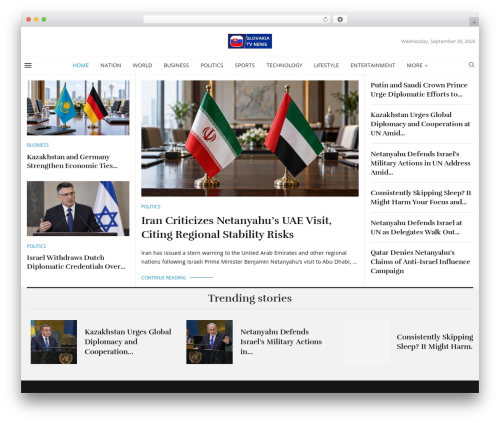Open trending Netanyahu UN podium thumbnail

[x=209, y=342]
